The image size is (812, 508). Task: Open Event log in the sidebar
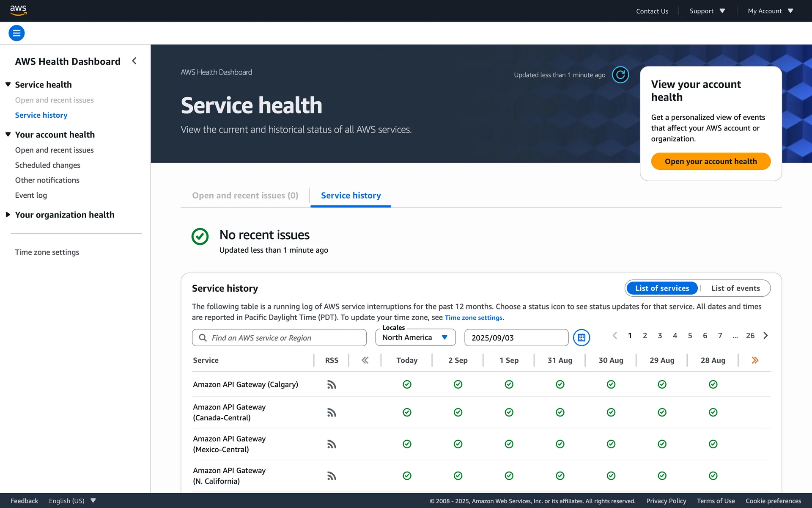(x=31, y=195)
